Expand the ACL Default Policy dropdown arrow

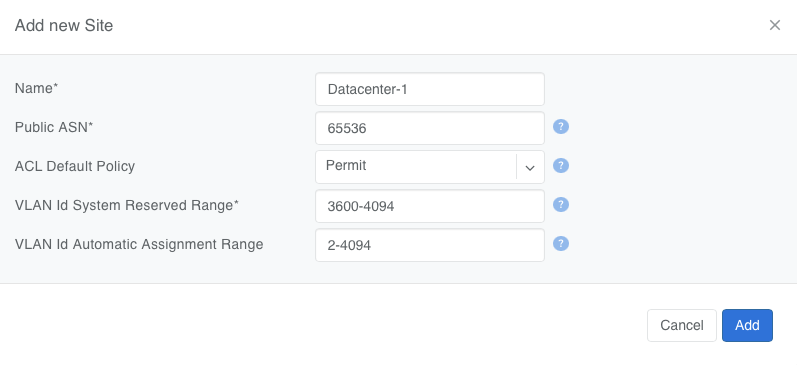530,167
